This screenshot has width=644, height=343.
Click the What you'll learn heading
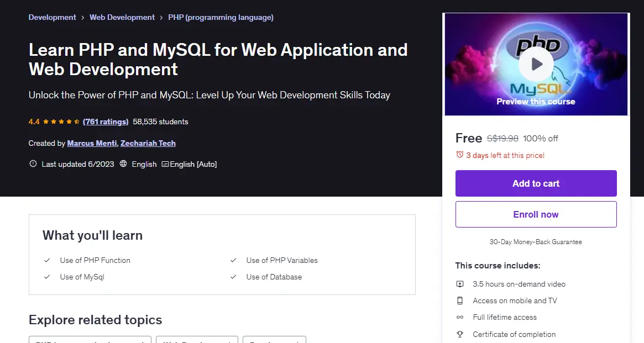92,235
